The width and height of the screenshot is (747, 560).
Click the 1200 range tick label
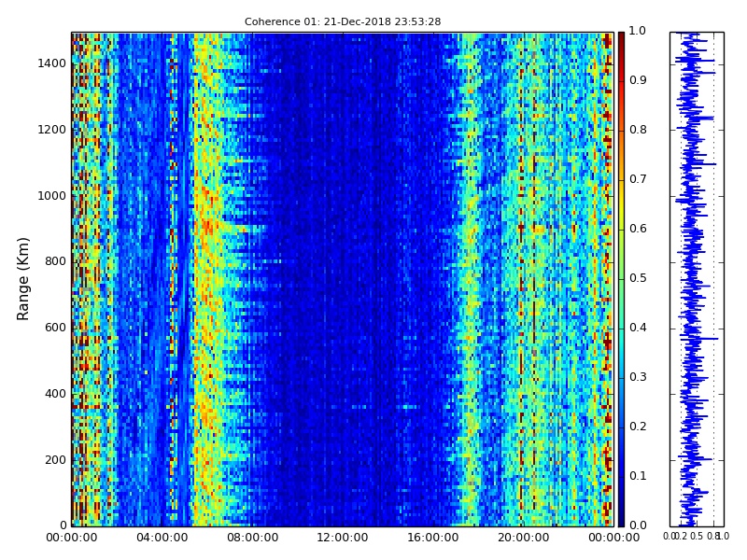coord(52,130)
